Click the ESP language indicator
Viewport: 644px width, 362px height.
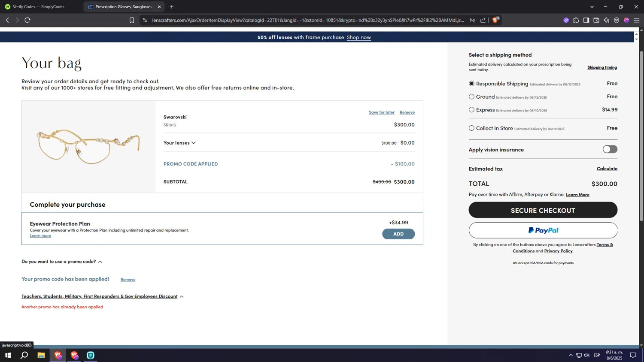coord(597,355)
